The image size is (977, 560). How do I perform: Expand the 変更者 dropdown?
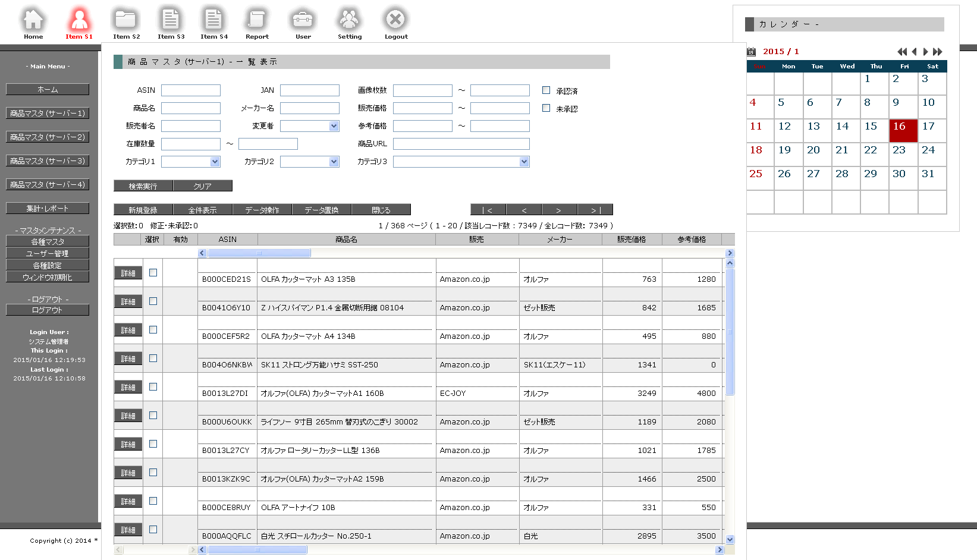pyautogui.click(x=334, y=126)
